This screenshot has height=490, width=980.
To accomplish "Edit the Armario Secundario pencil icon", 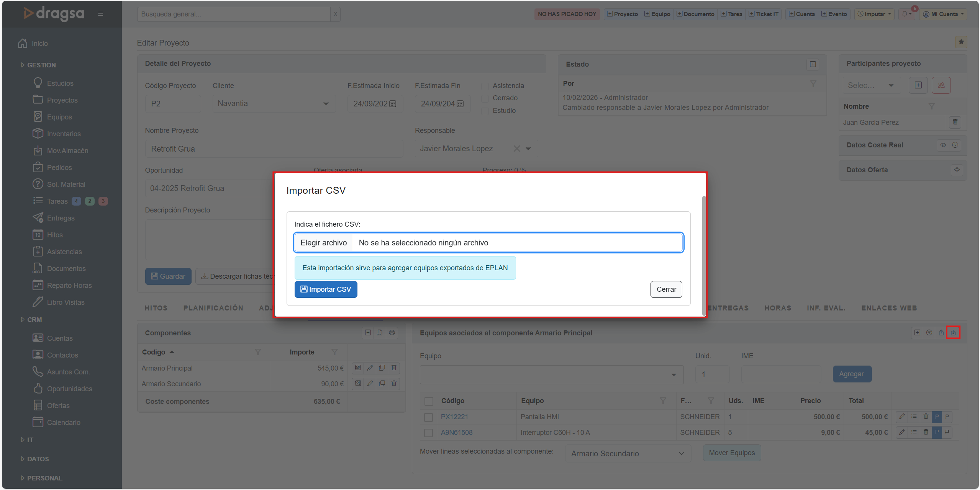I will click(370, 384).
